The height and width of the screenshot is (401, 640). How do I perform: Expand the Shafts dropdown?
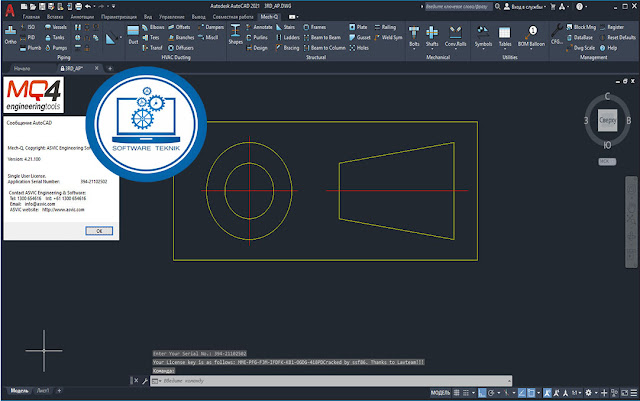(432, 49)
